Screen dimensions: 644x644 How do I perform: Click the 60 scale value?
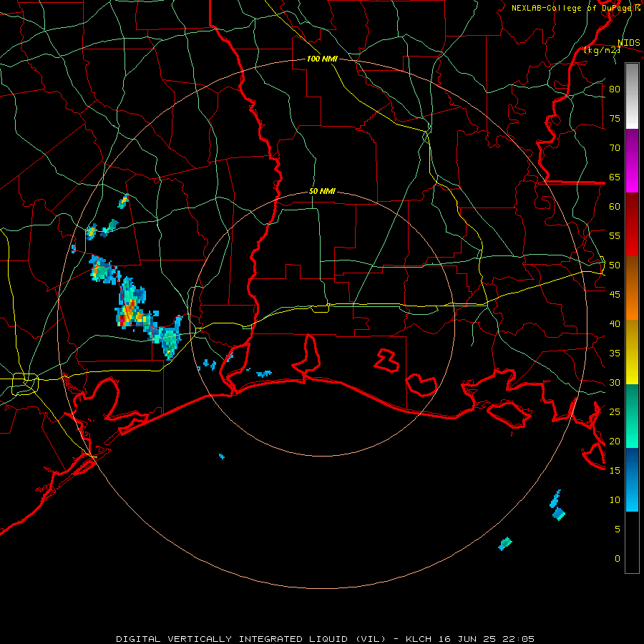pos(615,207)
